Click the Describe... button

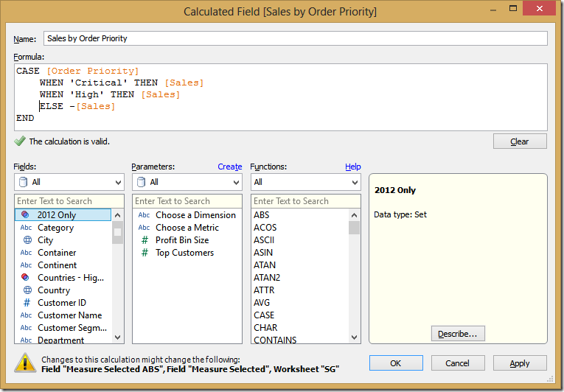458,334
